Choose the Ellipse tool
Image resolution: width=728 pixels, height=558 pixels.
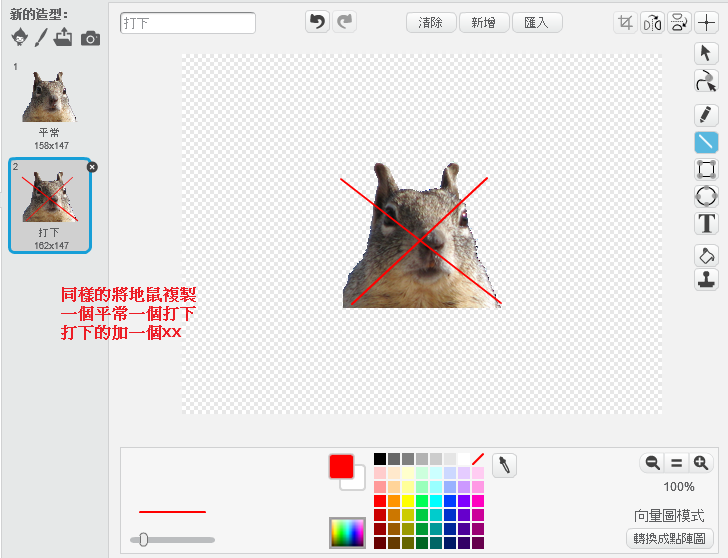[707, 196]
